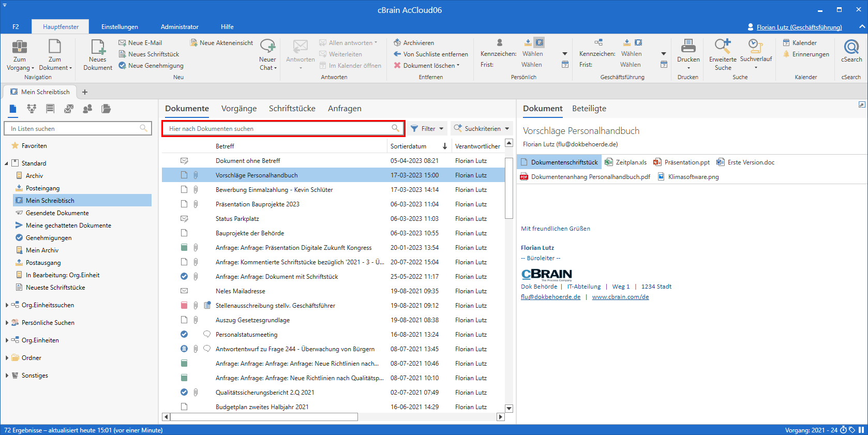The image size is (868, 435).
Task: Open Dokumentenanhang Personalhandbuch.pdf
Action: click(585, 177)
